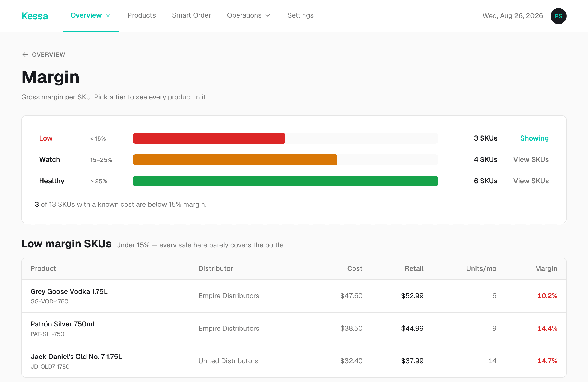
Task: Sort by the Distributor column header
Action: click(216, 268)
